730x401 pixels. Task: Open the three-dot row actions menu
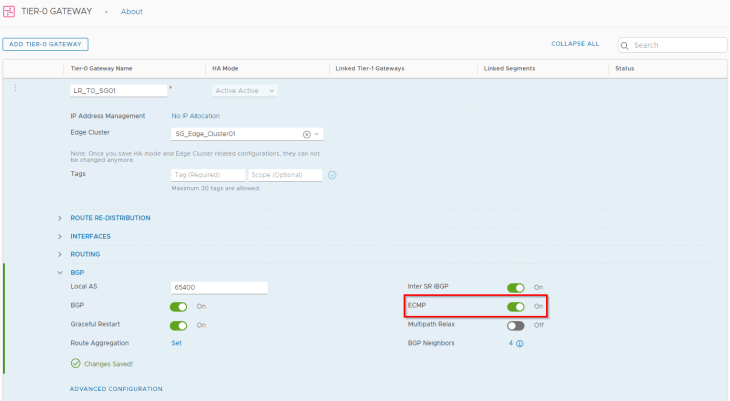click(15, 88)
